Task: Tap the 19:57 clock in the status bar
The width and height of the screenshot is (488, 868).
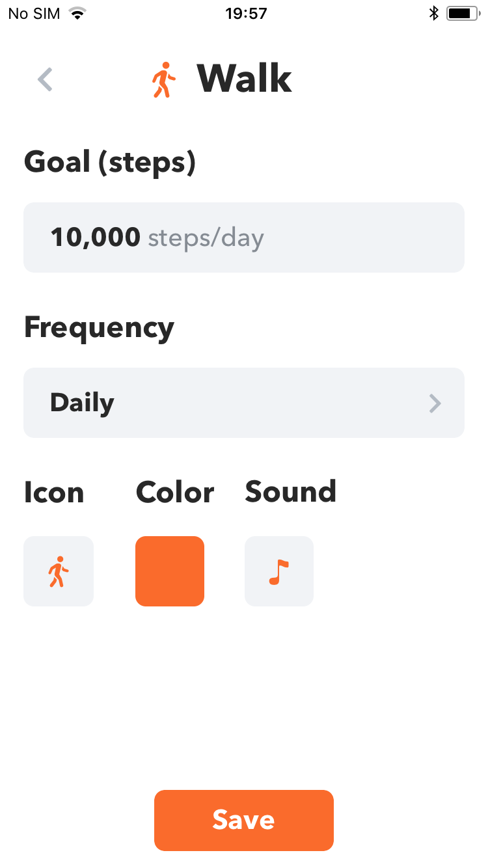Action: (x=246, y=13)
